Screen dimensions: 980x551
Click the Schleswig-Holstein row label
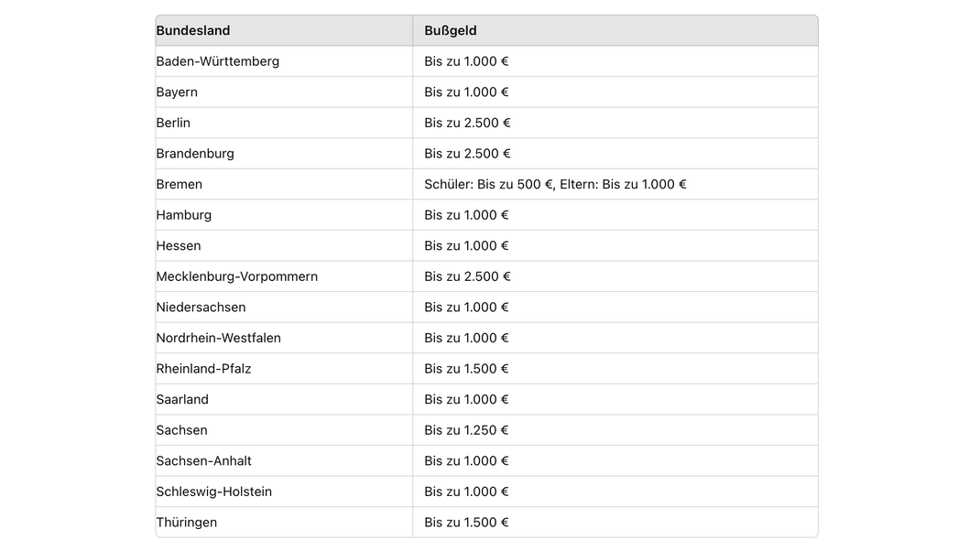[213, 492]
